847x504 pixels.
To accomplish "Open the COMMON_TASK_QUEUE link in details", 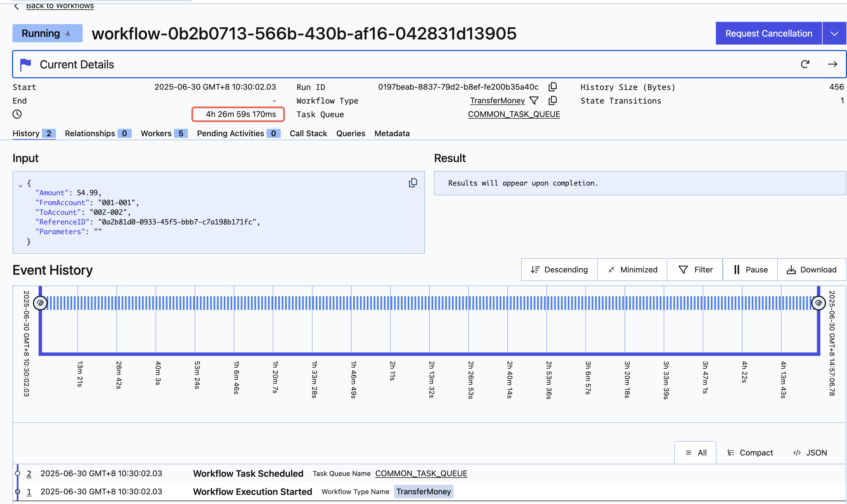I will [513, 114].
